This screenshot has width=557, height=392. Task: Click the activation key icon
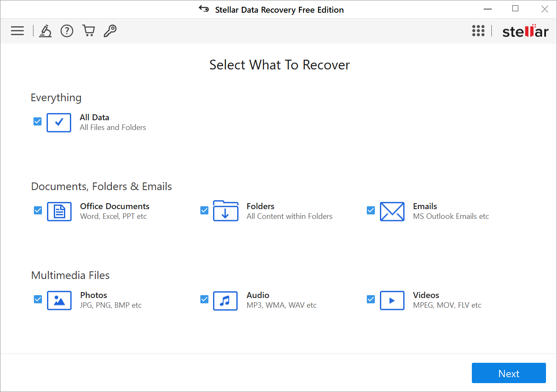(110, 30)
